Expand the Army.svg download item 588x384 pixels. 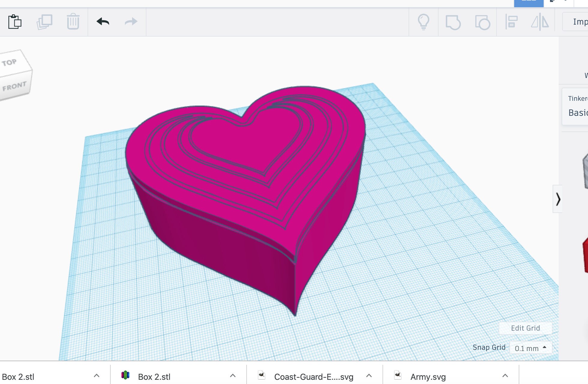(505, 375)
